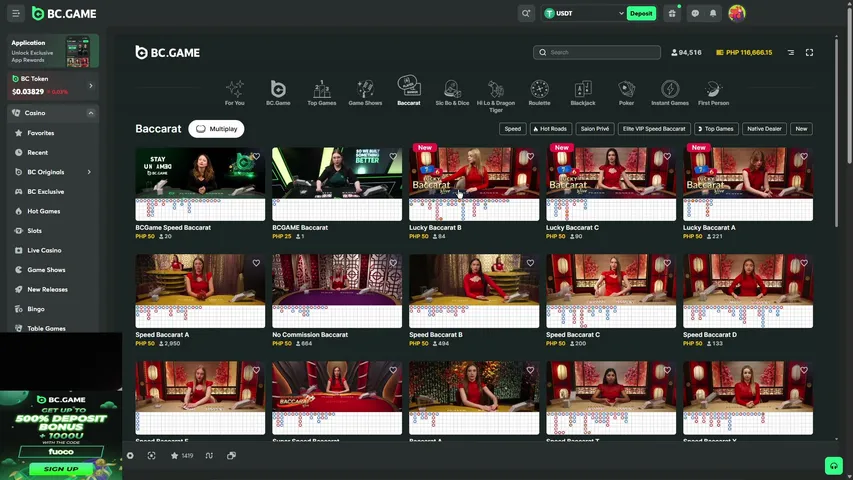Open the chat bubble icon
Viewport: 853px width, 480px height.
(695, 14)
